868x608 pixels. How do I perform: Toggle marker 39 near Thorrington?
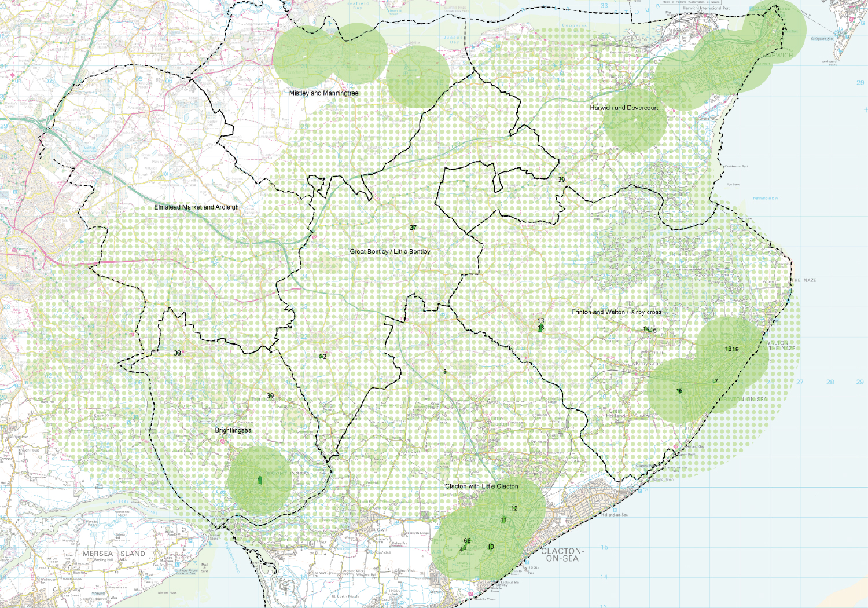[270, 396]
